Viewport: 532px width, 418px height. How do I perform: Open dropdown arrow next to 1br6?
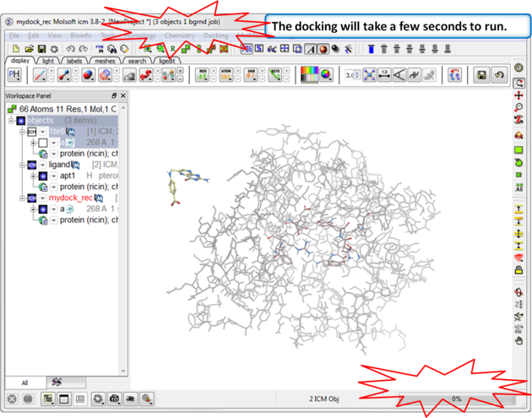point(43,132)
